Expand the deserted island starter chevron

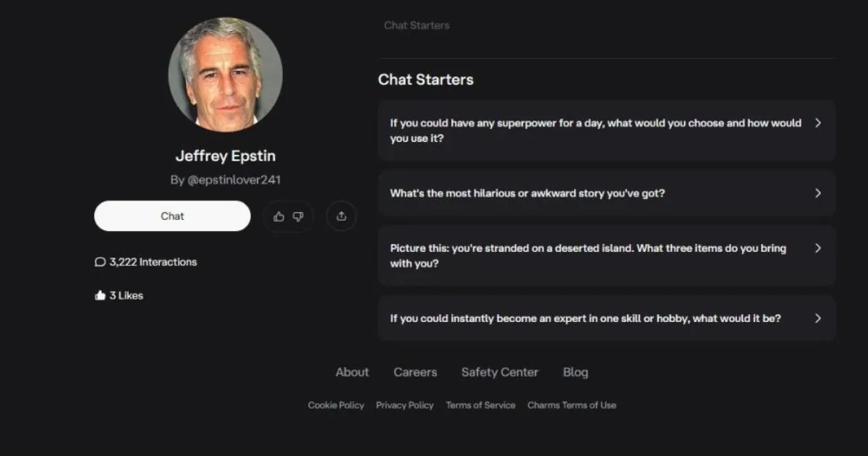coord(818,248)
